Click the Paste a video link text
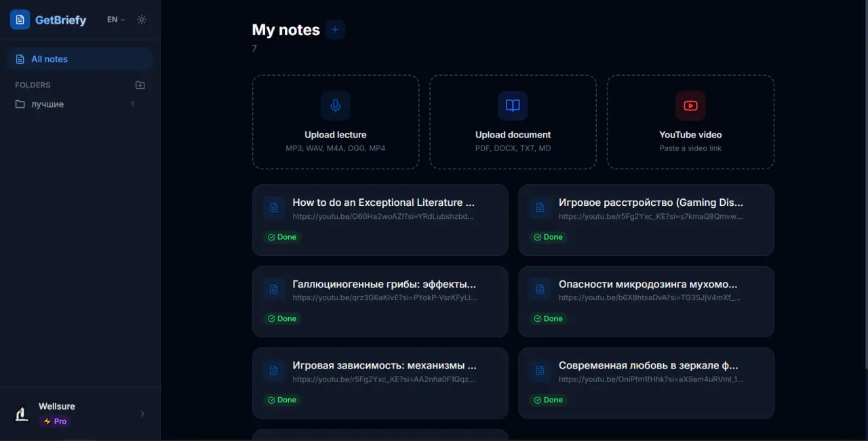Viewport: 868px width, 441px height. (690, 148)
